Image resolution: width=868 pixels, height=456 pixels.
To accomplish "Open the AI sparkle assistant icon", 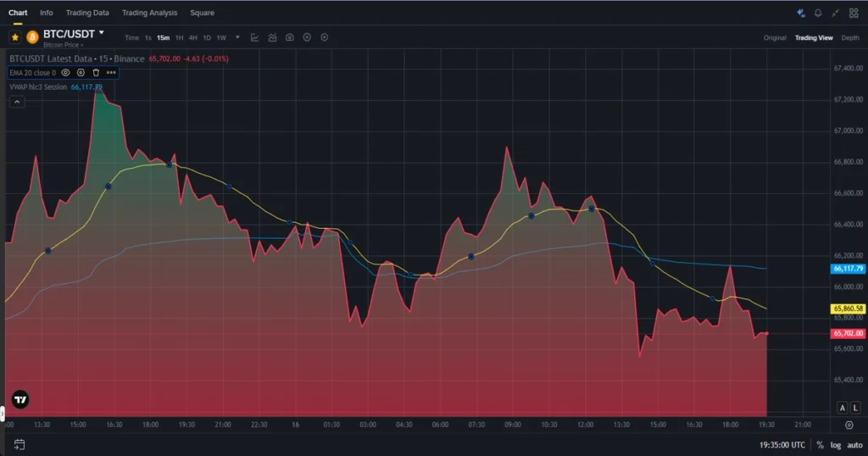I will point(800,13).
